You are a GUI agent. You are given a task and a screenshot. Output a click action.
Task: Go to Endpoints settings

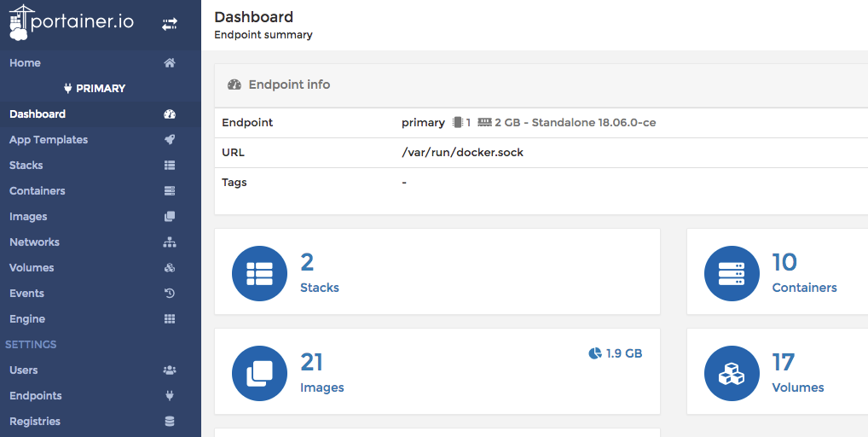36,396
